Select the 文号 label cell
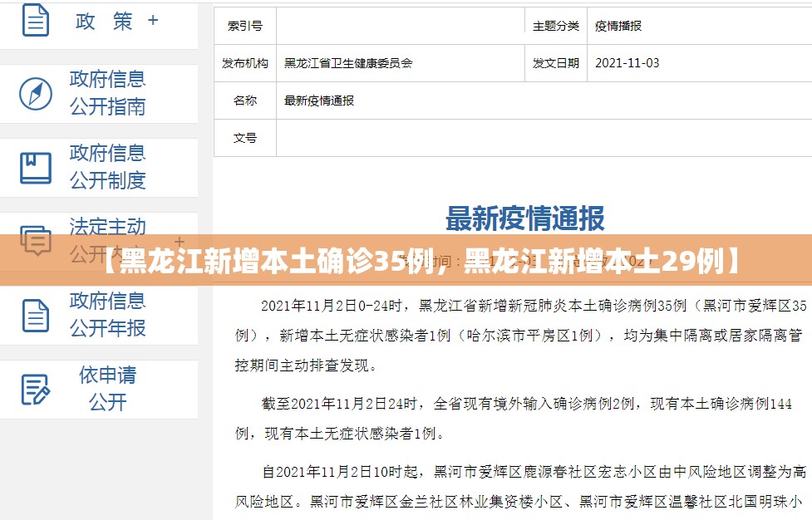812x520 pixels. [x=245, y=138]
